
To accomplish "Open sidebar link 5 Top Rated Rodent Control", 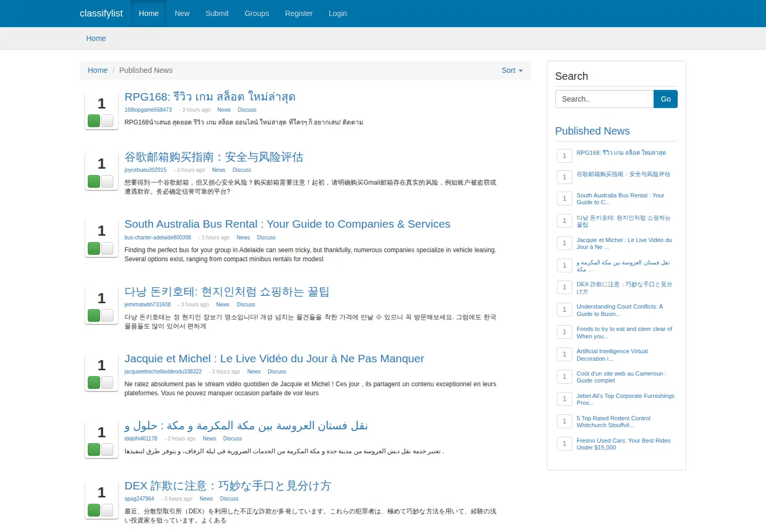I will click(613, 422).
